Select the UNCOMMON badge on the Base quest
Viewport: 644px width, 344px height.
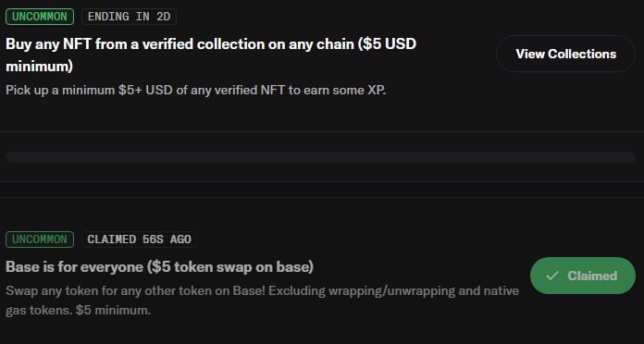coord(40,240)
